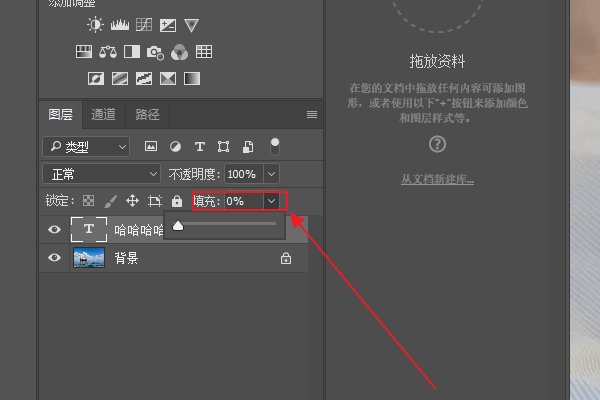Add a Color Balance adjustment
600x400 pixels.
pos(108,52)
